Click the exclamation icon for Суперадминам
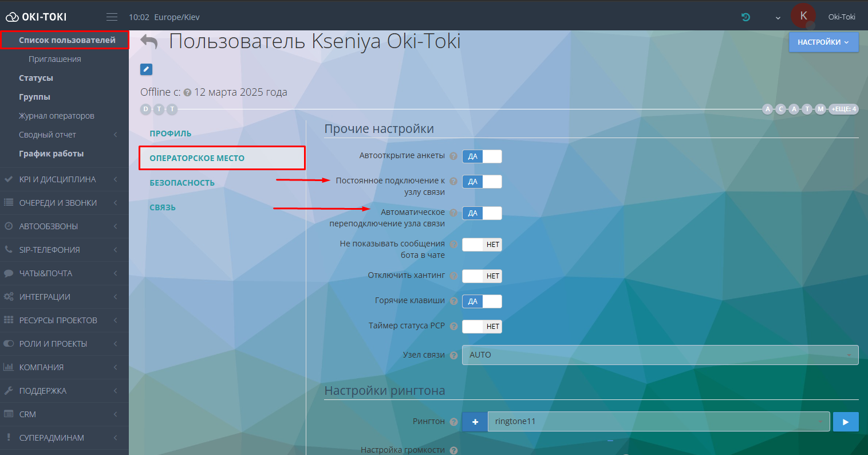This screenshot has height=455, width=868. click(x=9, y=438)
